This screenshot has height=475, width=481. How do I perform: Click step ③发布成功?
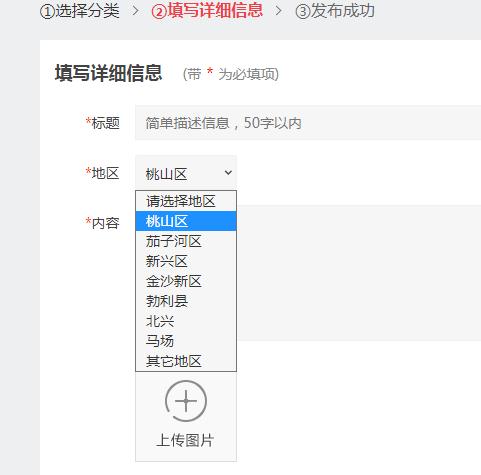click(335, 11)
